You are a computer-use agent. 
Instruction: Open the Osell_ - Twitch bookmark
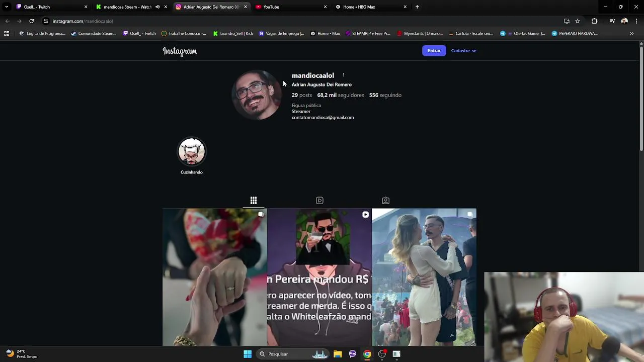click(x=139, y=34)
